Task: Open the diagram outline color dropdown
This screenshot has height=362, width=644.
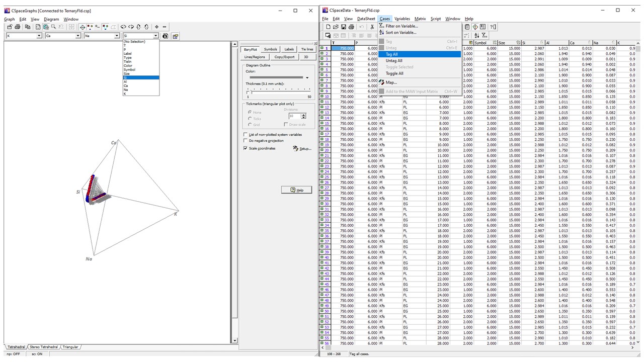Action: pos(307,77)
